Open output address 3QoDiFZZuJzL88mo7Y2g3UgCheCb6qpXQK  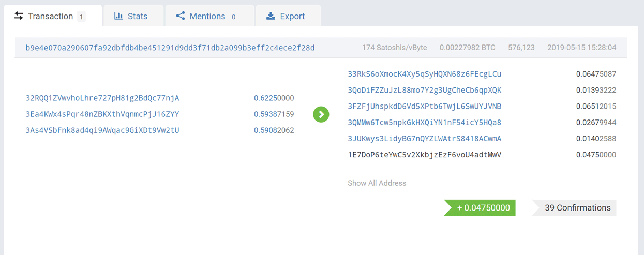(425, 90)
